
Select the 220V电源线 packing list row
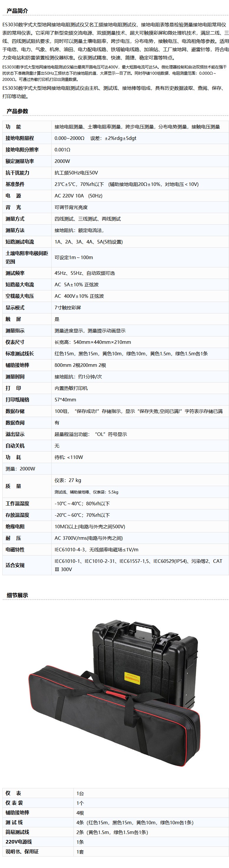pyautogui.click(x=115, y=842)
